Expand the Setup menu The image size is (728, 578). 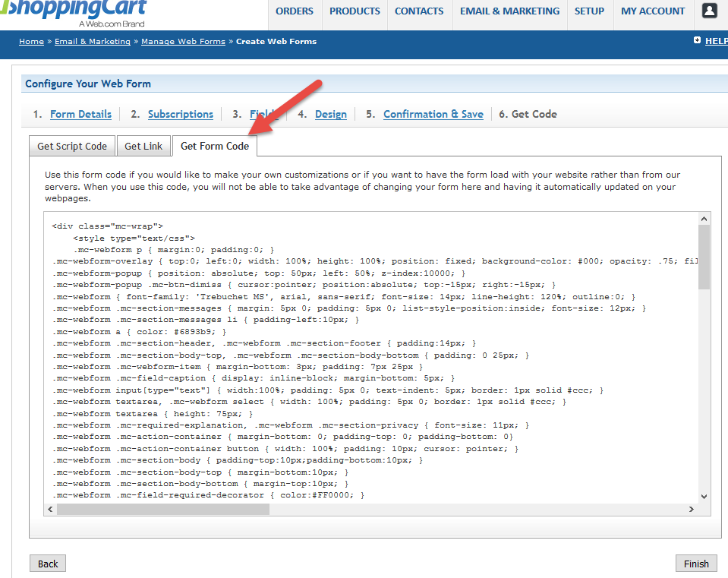(x=589, y=11)
